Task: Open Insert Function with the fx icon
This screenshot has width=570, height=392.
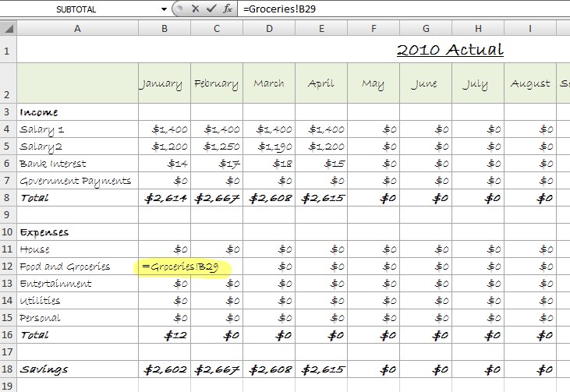Action: [227, 9]
